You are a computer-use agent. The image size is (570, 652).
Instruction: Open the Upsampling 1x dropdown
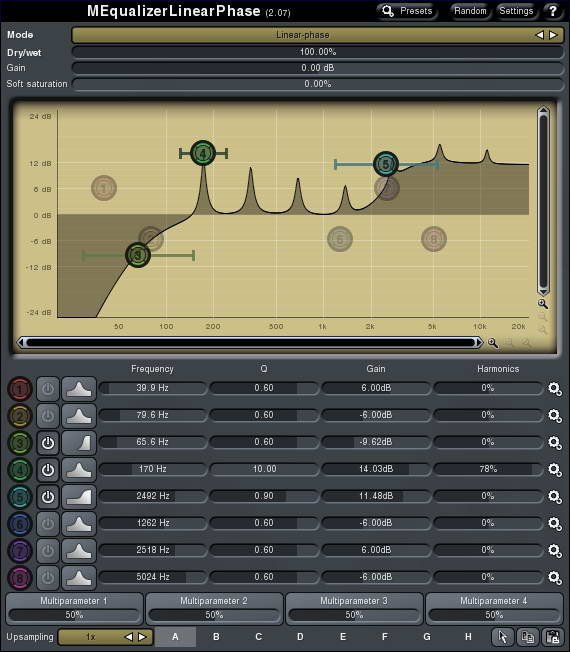(x=91, y=637)
